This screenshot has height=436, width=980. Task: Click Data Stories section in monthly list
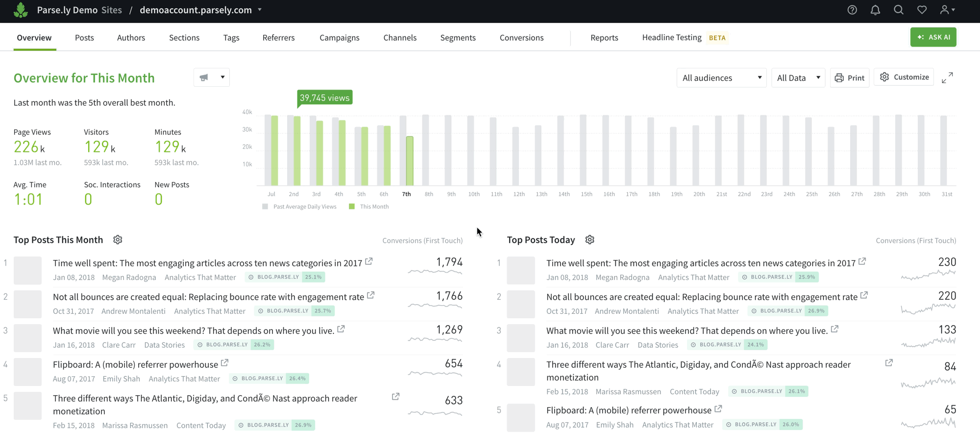164,345
